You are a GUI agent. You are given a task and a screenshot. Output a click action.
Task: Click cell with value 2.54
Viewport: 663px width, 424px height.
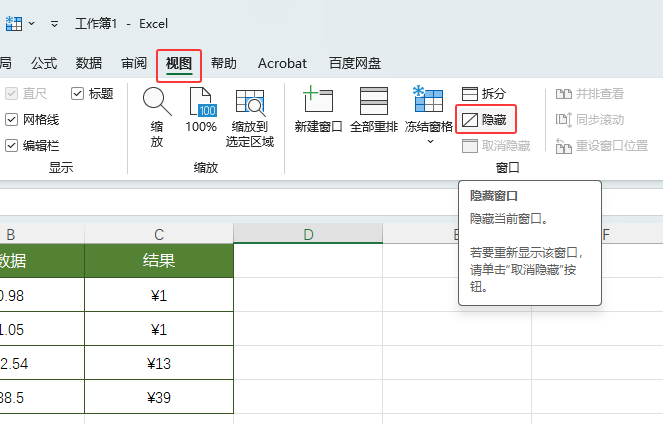pos(42,363)
